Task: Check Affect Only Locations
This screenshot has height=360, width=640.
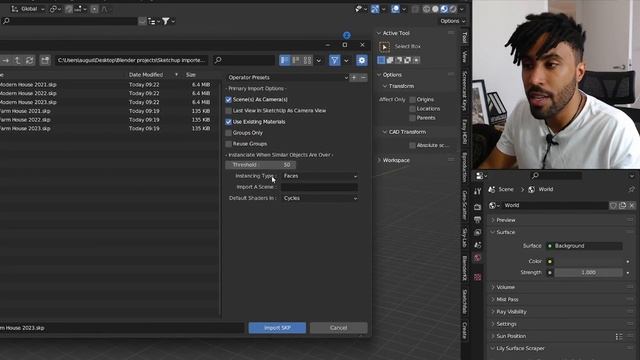Action: point(413,109)
